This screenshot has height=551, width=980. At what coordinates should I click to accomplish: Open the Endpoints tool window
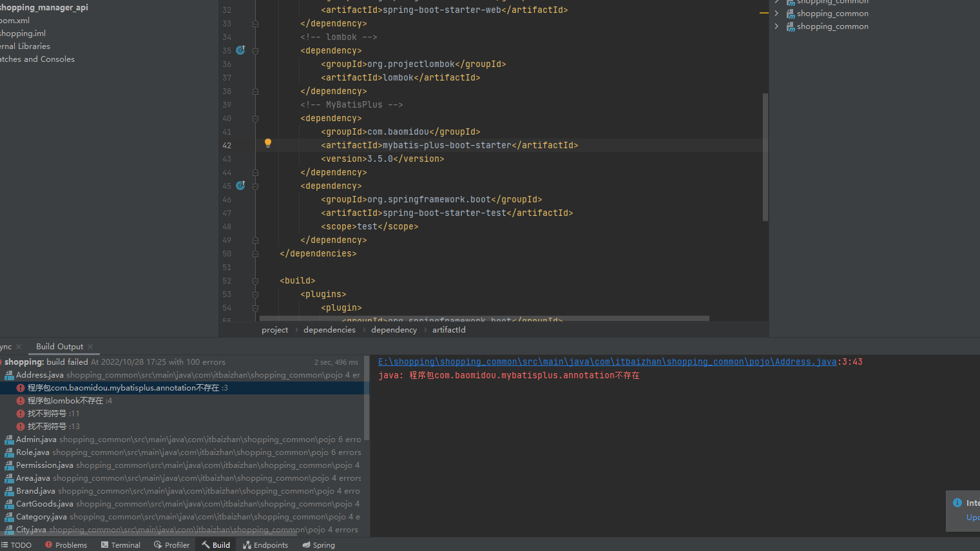pos(265,545)
